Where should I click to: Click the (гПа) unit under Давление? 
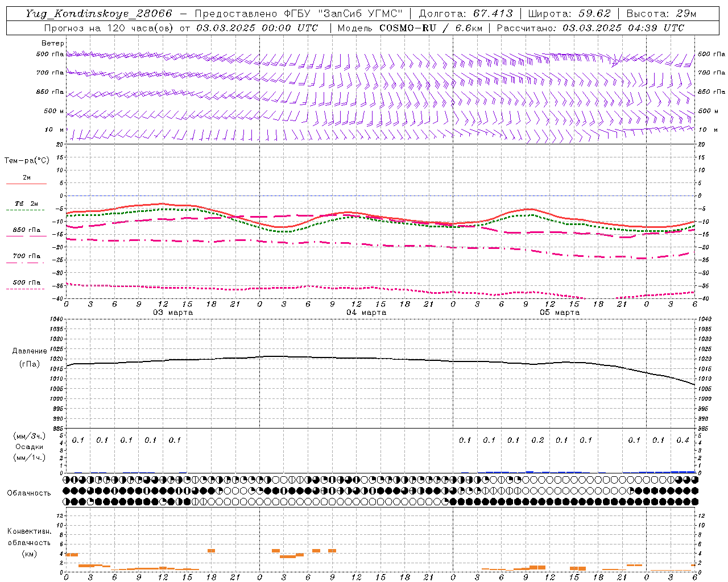coord(30,364)
